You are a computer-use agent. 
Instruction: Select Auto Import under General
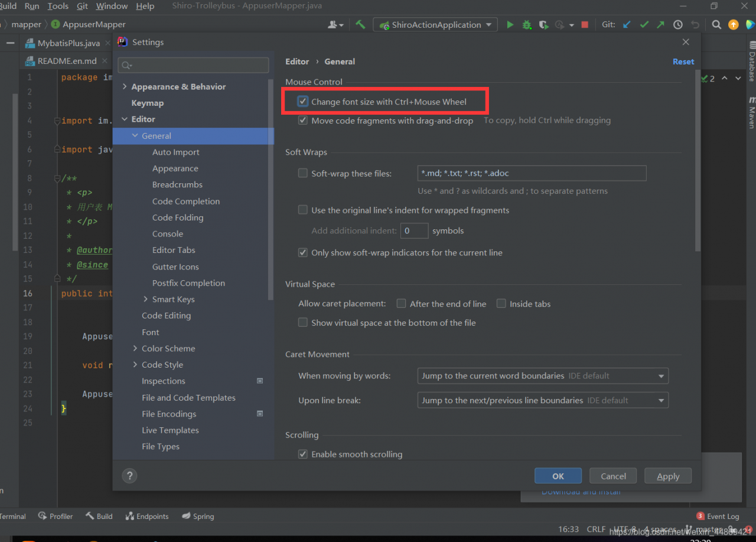(175, 152)
